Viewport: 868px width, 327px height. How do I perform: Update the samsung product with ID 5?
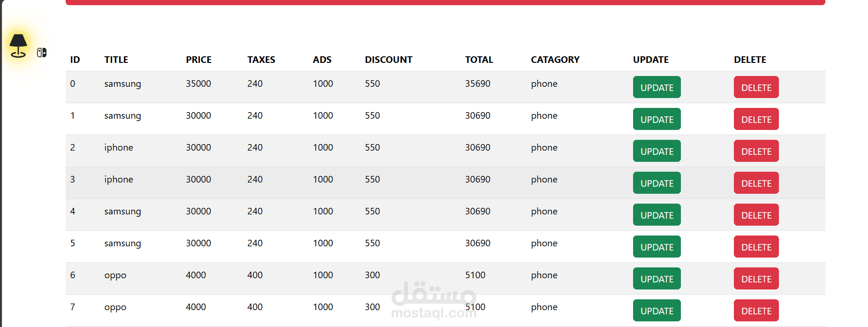click(657, 247)
